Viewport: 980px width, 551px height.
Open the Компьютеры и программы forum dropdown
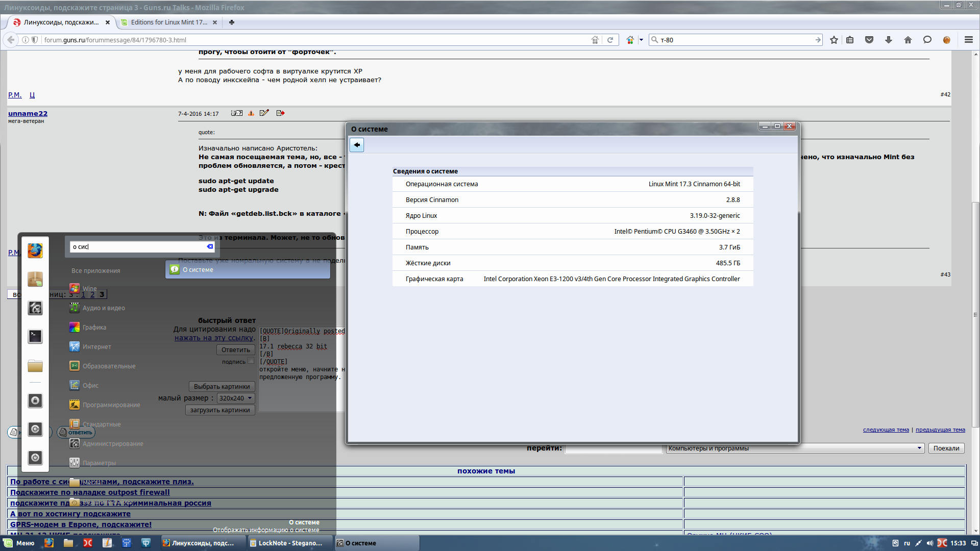point(795,448)
